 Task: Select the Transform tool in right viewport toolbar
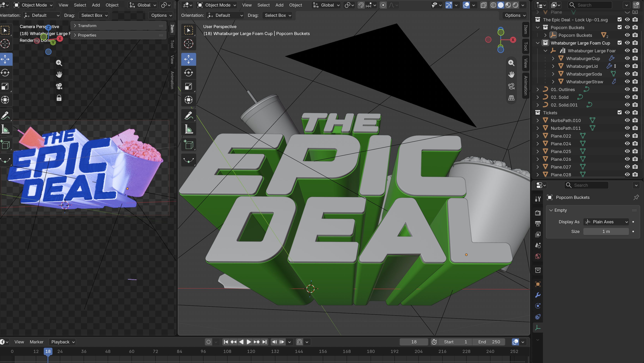coord(189,100)
